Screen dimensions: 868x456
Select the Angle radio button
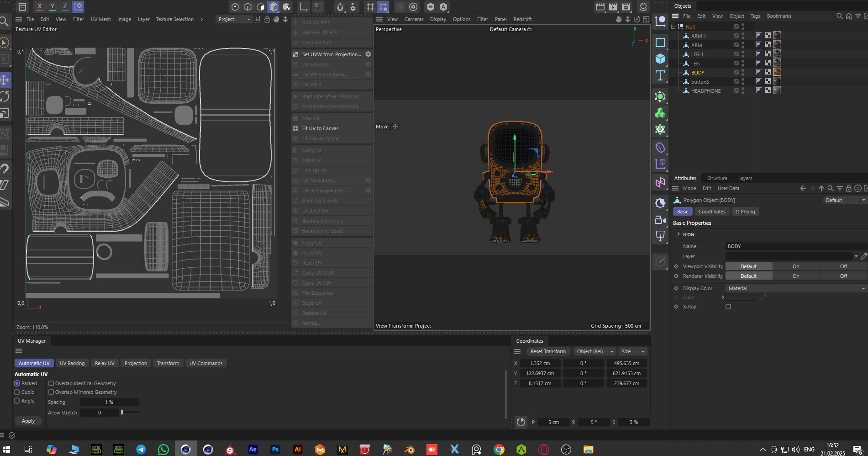17,401
